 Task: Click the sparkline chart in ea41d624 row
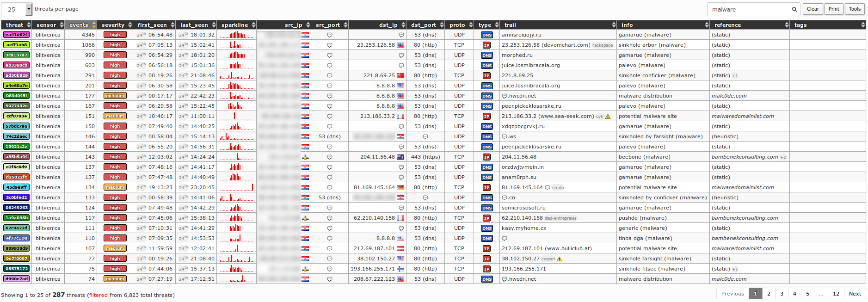click(x=236, y=35)
